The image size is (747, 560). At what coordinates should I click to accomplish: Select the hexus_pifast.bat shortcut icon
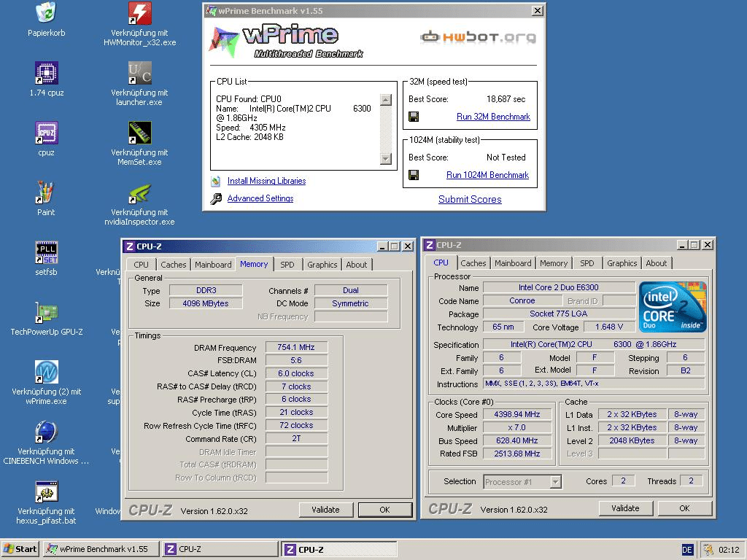pyautogui.click(x=46, y=492)
